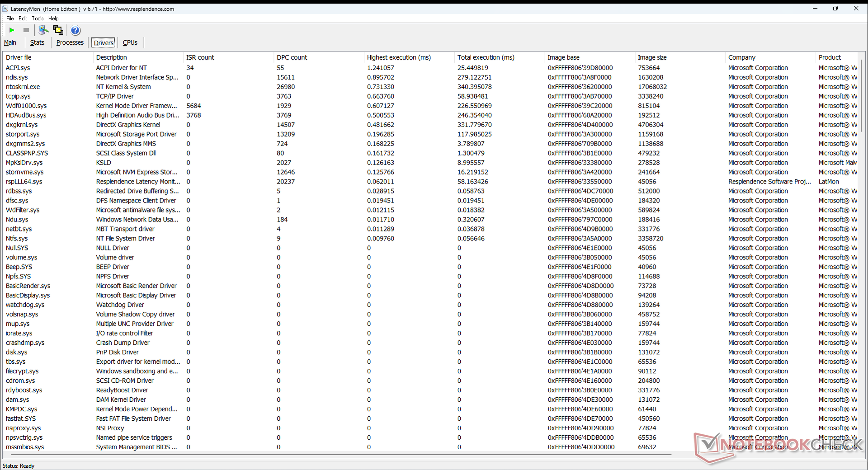Select the ntoskrnl.exe entry
This screenshot has width=868, height=470.
click(x=23, y=87)
